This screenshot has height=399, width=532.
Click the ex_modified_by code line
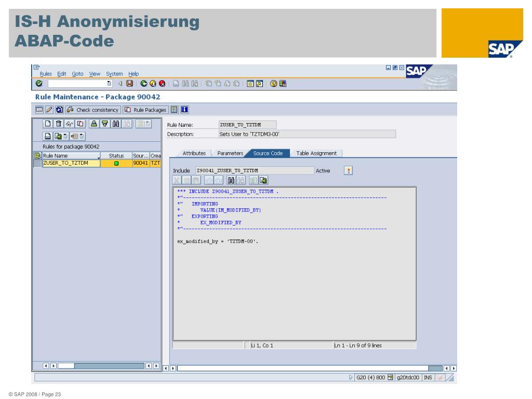[x=218, y=242]
